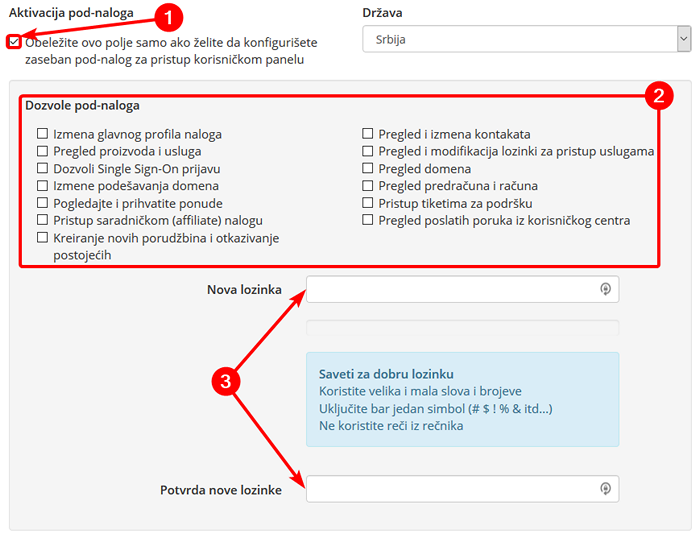Click the key icon in Potvrda nove lozinke field
Screen dimensions: 700x538
pyautogui.click(x=605, y=488)
